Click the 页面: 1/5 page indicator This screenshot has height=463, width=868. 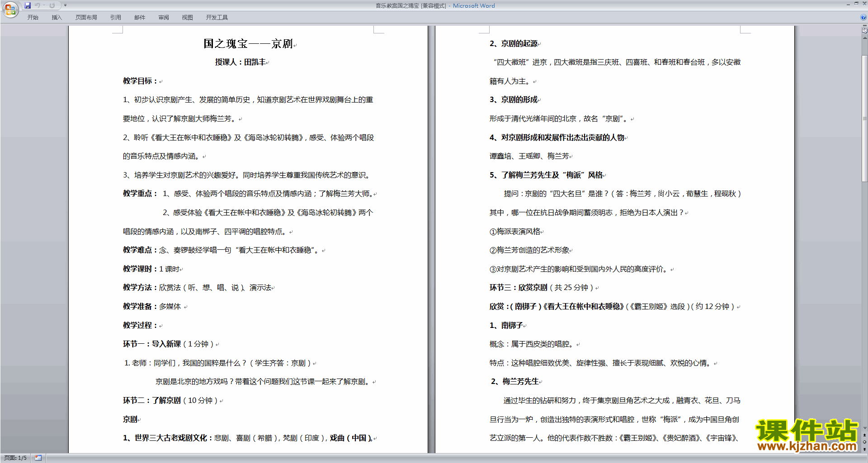[15, 458]
